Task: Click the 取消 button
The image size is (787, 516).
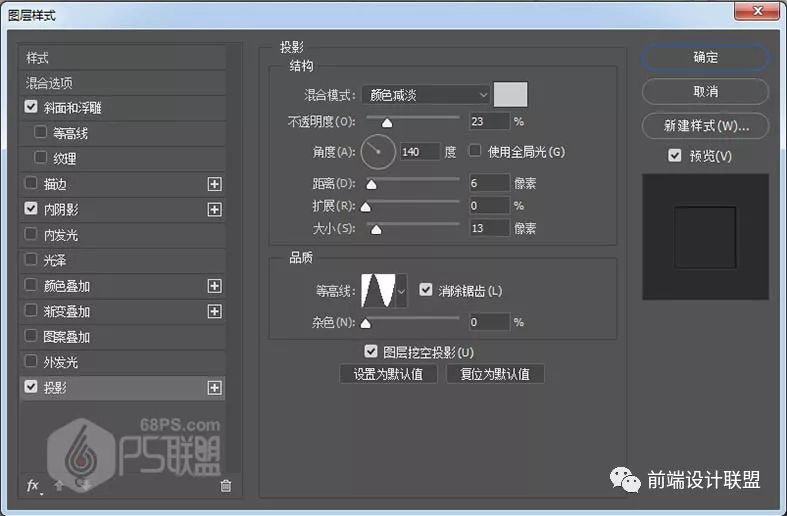Action: click(x=705, y=91)
